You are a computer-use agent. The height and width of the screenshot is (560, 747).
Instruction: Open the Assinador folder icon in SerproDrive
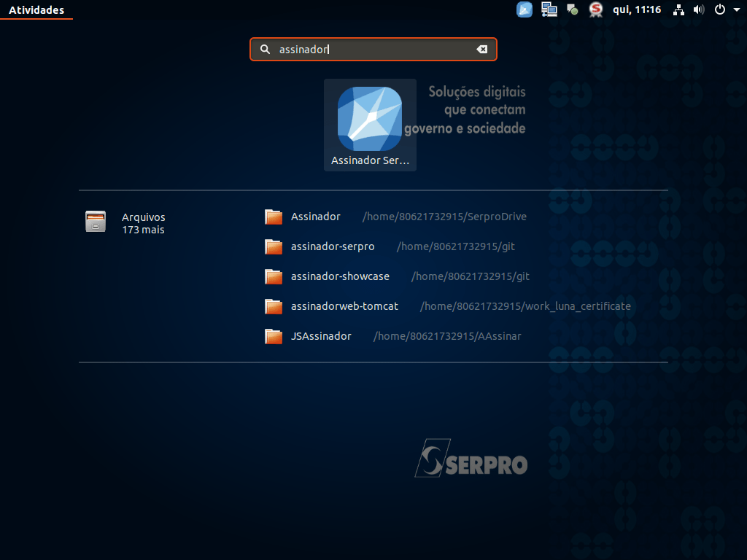coord(274,217)
